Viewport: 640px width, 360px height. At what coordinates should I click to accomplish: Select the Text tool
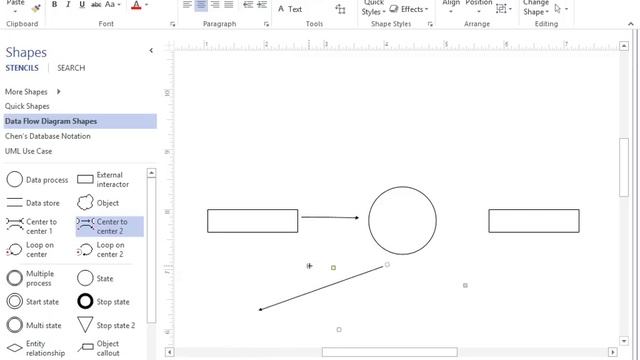coord(290,9)
